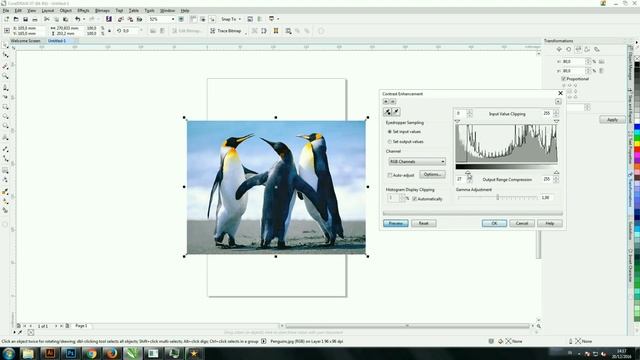Toggle the Proportional checkbox in Transformations
The height and width of the screenshot is (360, 640).
pos(564,79)
